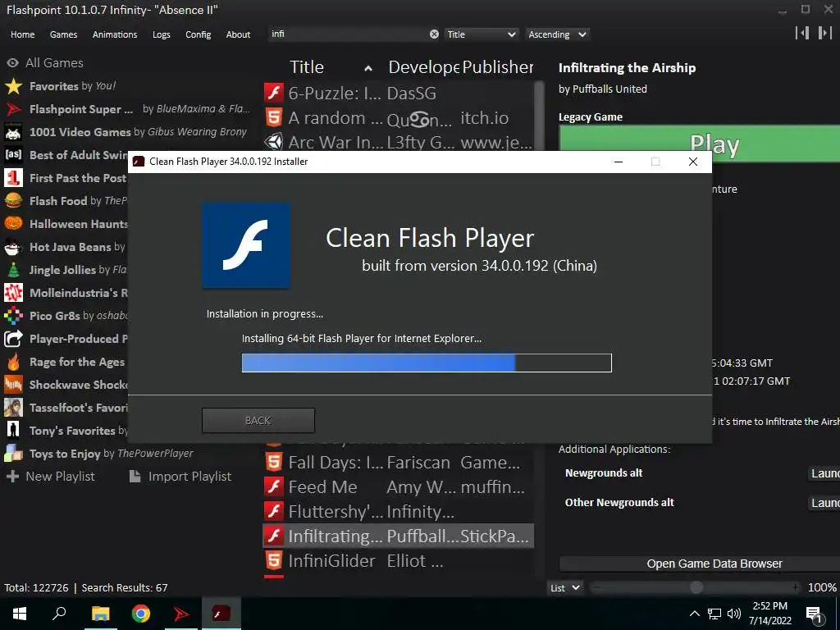
Task: Open File Explorer from taskbar
Action: pos(100,614)
